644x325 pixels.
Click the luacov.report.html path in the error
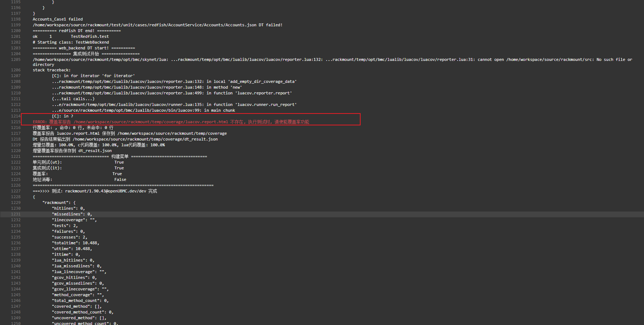[151, 122]
